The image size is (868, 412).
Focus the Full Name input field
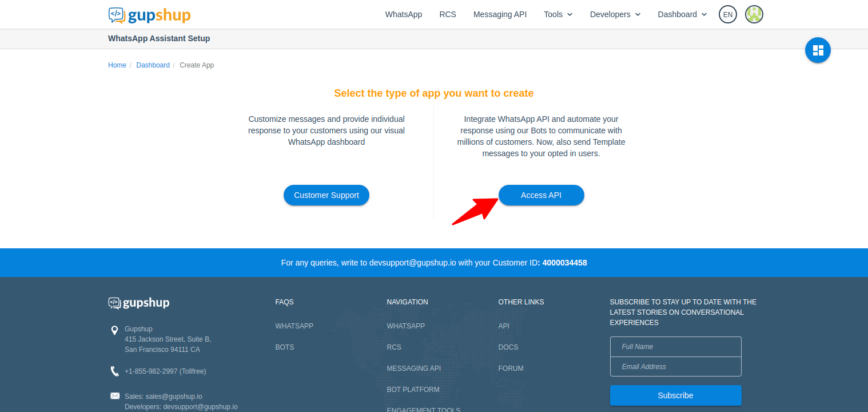pos(676,347)
